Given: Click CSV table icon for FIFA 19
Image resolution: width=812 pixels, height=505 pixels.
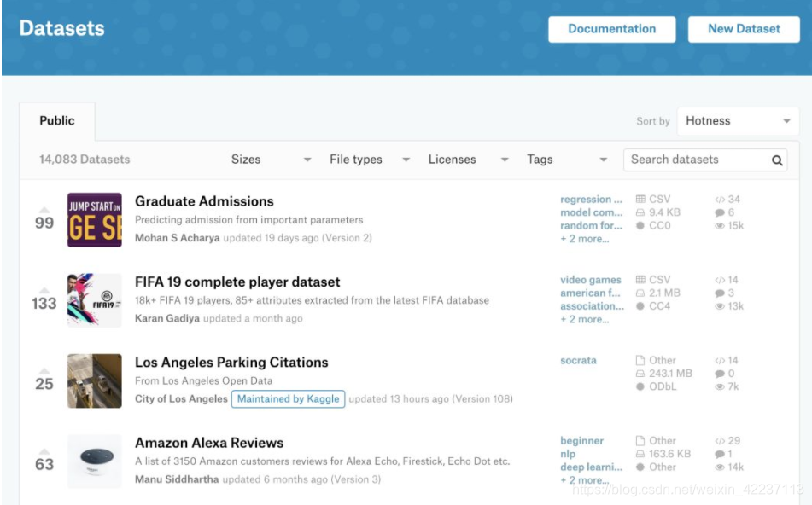Looking at the screenshot, I should coord(640,280).
